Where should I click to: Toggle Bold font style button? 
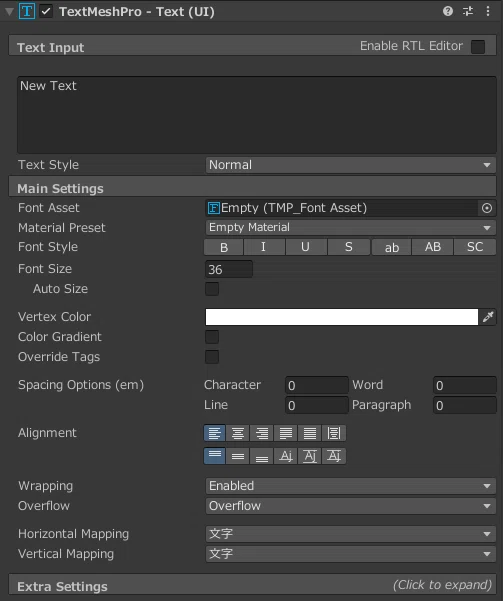(224, 247)
